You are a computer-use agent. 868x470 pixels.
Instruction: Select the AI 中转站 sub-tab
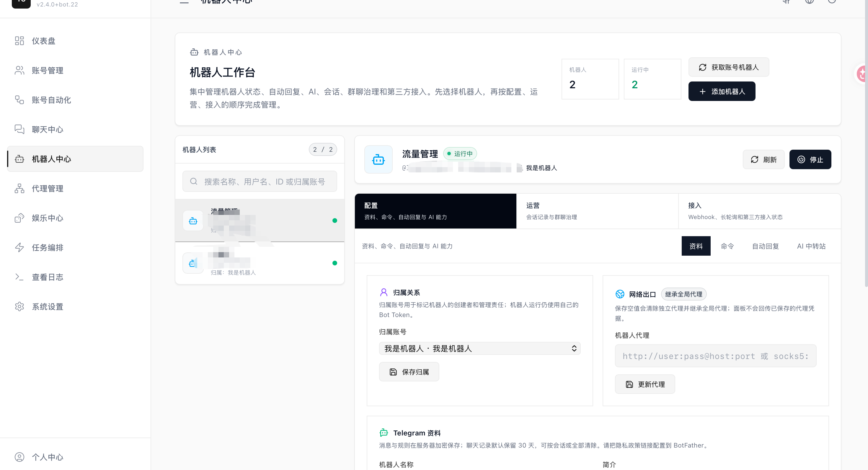click(811, 246)
